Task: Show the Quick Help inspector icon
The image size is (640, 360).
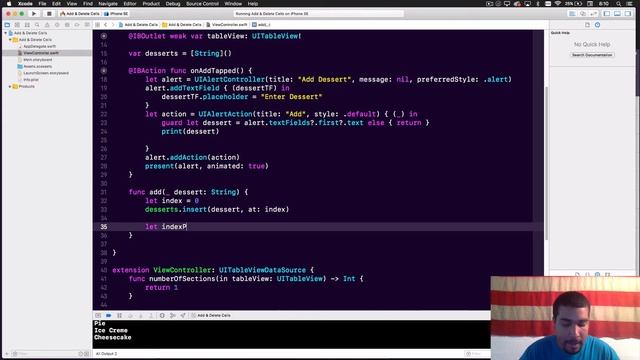Action: pyautogui.click(x=598, y=25)
